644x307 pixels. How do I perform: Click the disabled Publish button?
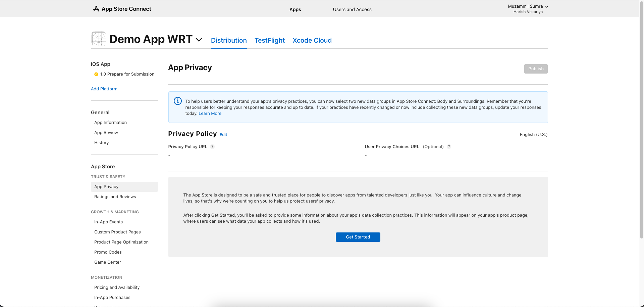[536, 69]
